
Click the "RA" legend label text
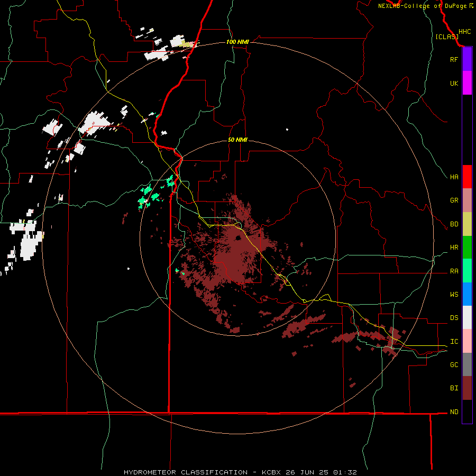click(454, 271)
